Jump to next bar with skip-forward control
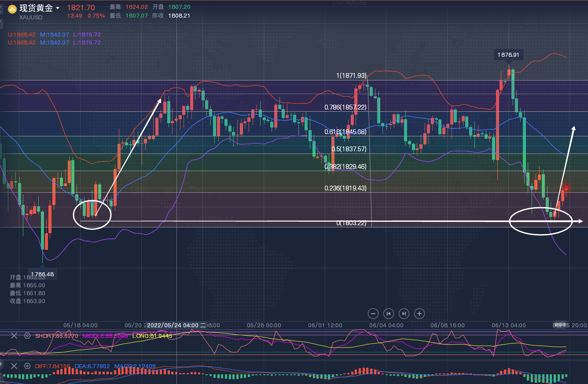 [x=404, y=314]
